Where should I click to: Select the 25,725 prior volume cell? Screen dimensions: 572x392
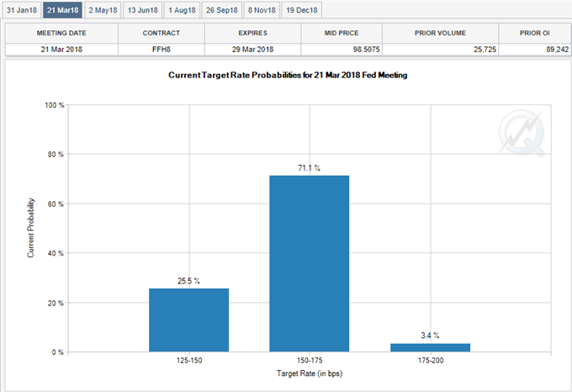(440, 50)
